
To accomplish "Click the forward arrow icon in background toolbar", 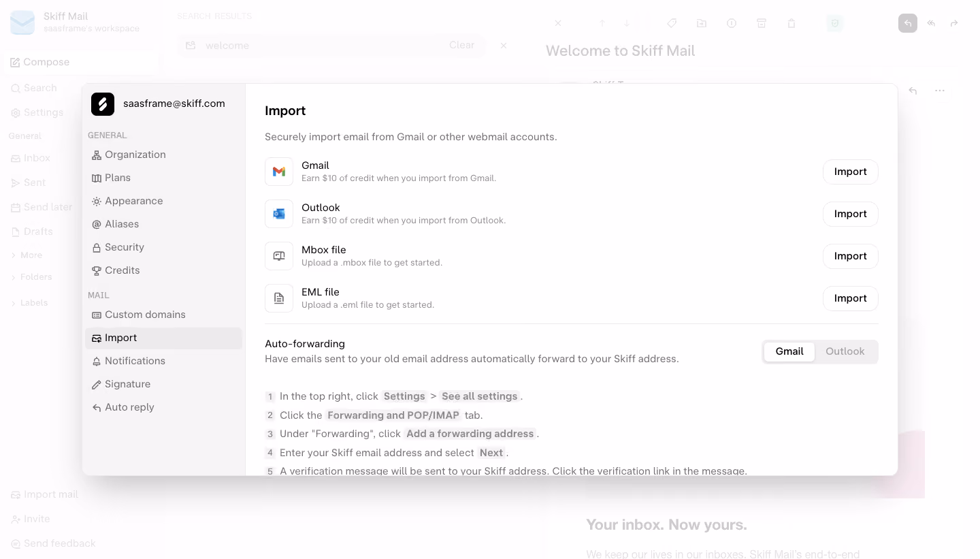I will tap(954, 23).
